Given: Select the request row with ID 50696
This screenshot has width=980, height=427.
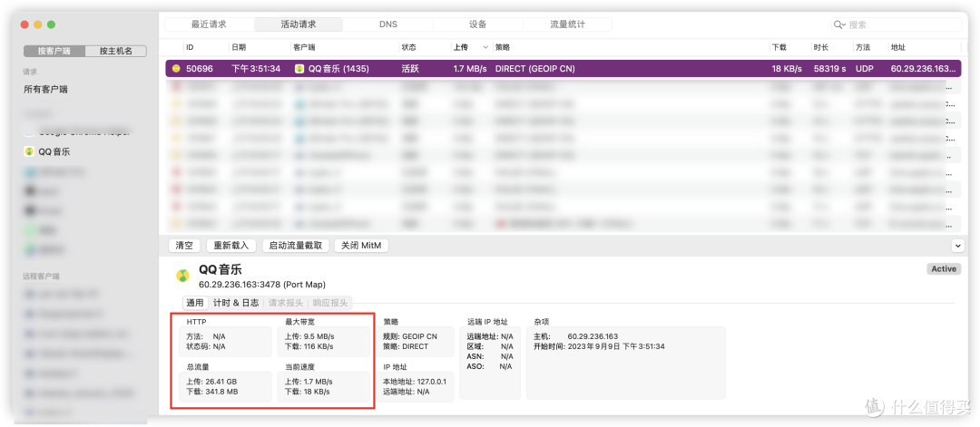Looking at the screenshot, I should [x=563, y=69].
